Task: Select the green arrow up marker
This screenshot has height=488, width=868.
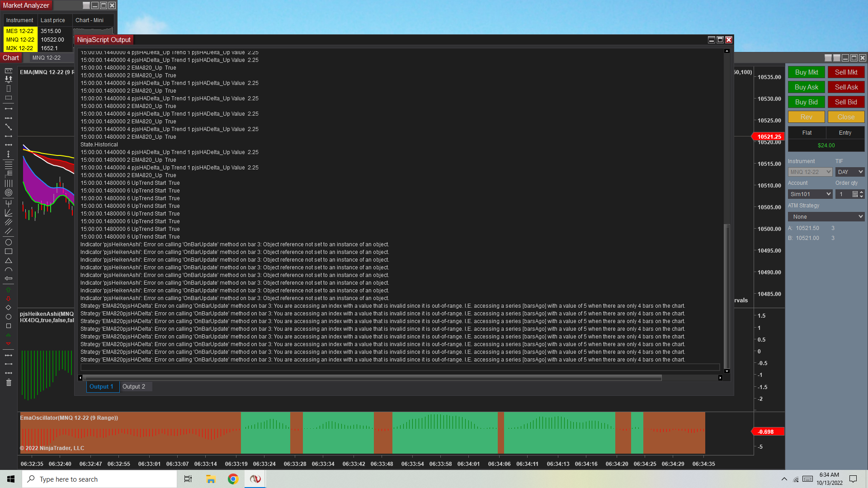Action: [8, 290]
